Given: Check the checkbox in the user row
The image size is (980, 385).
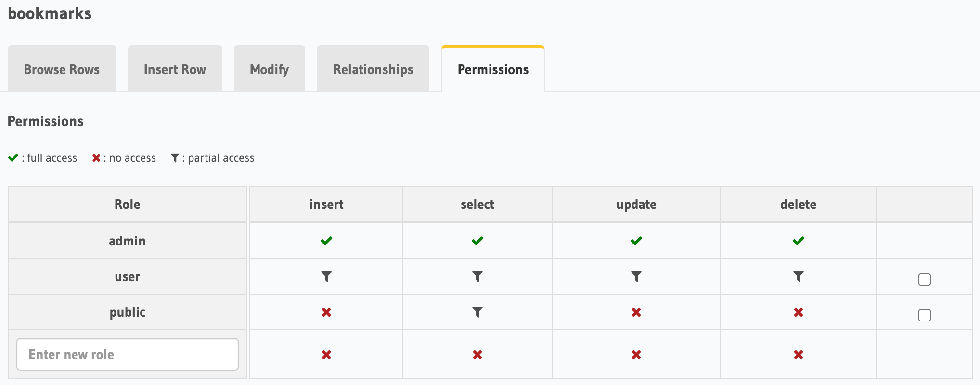Looking at the screenshot, I should coord(924,279).
